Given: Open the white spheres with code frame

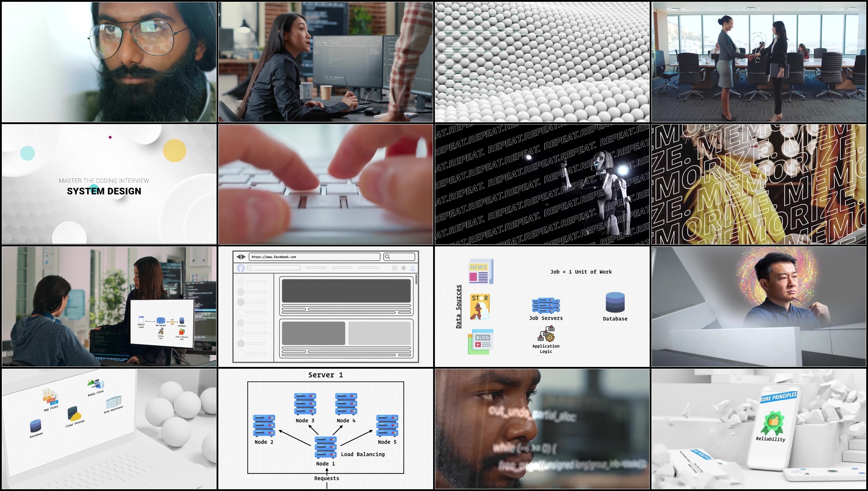Looking at the screenshot, I should (x=542, y=62).
